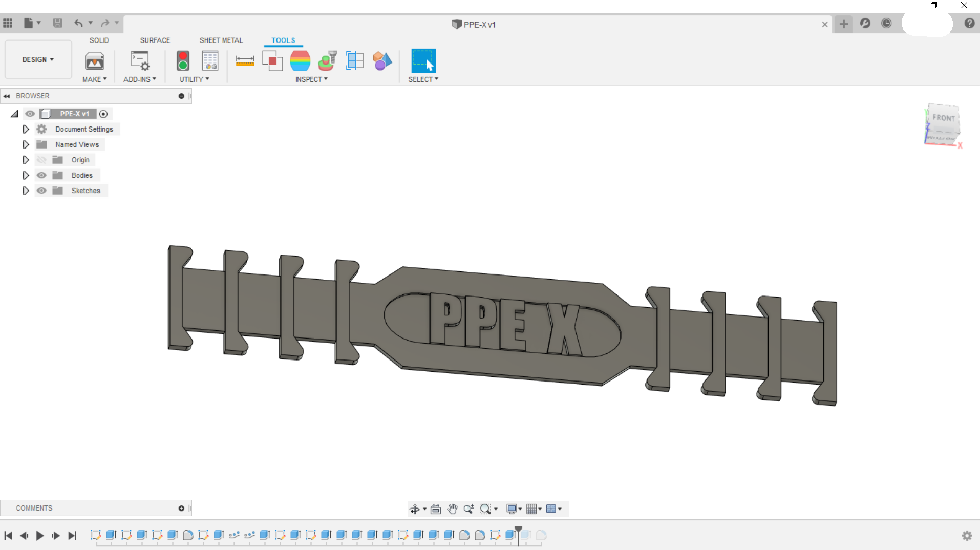Open timeline settings gear
This screenshot has height=550, width=980.
[x=967, y=536]
